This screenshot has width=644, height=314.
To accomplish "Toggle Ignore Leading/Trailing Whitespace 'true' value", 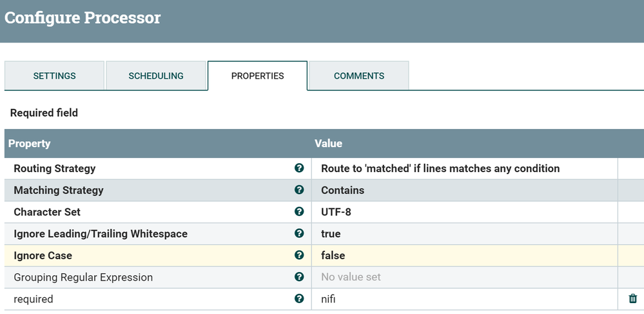I will [331, 233].
